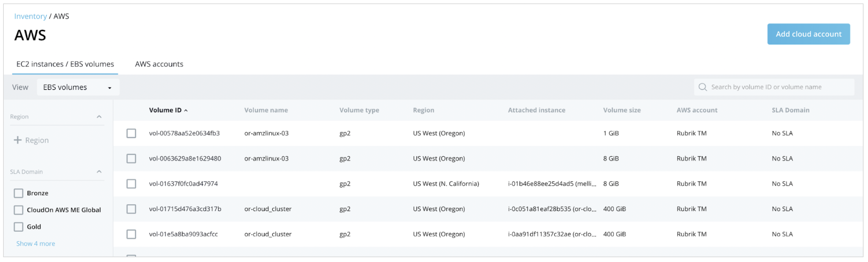Image resolution: width=868 pixels, height=262 pixels.
Task: Open volume vol-0063629a8e1629480
Action: 185,159
